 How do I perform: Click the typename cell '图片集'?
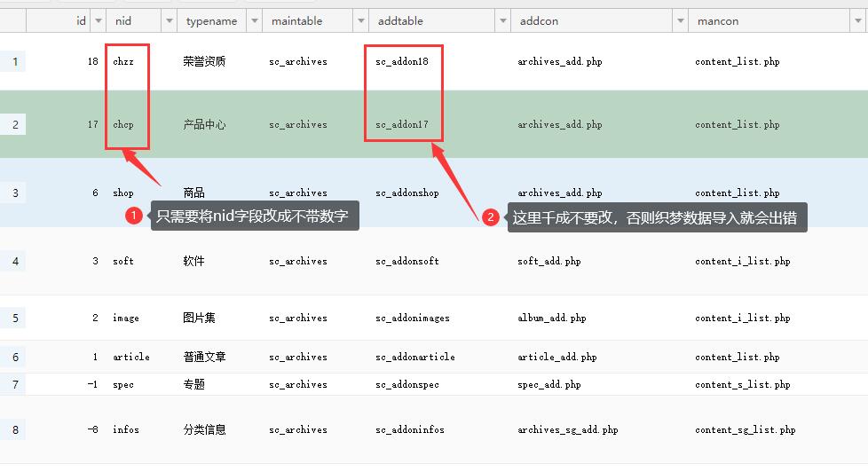[200, 319]
